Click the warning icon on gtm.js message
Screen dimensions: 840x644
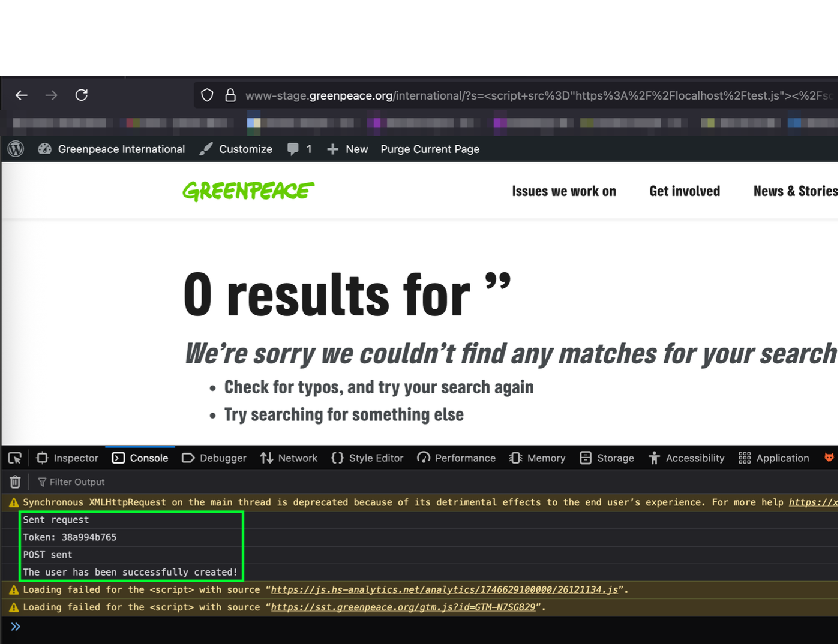point(14,607)
